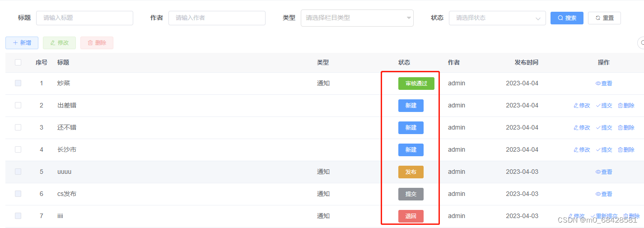Click the green 审核通过 status tag
This screenshot has width=644, height=228.
point(416,84)
